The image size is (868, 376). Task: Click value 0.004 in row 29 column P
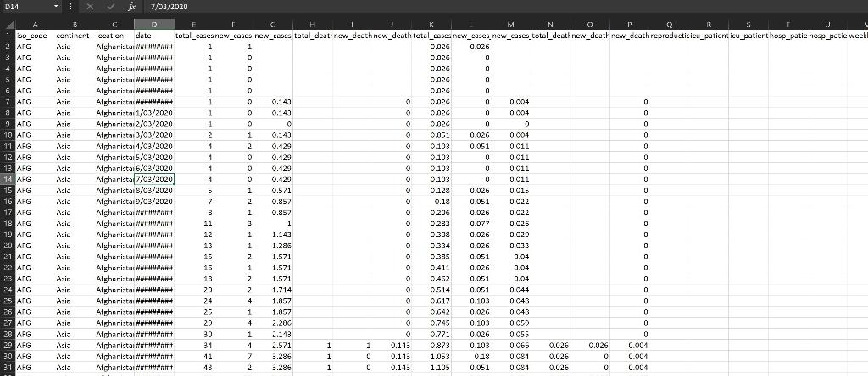pyautogui.click(x=630, y=345)
